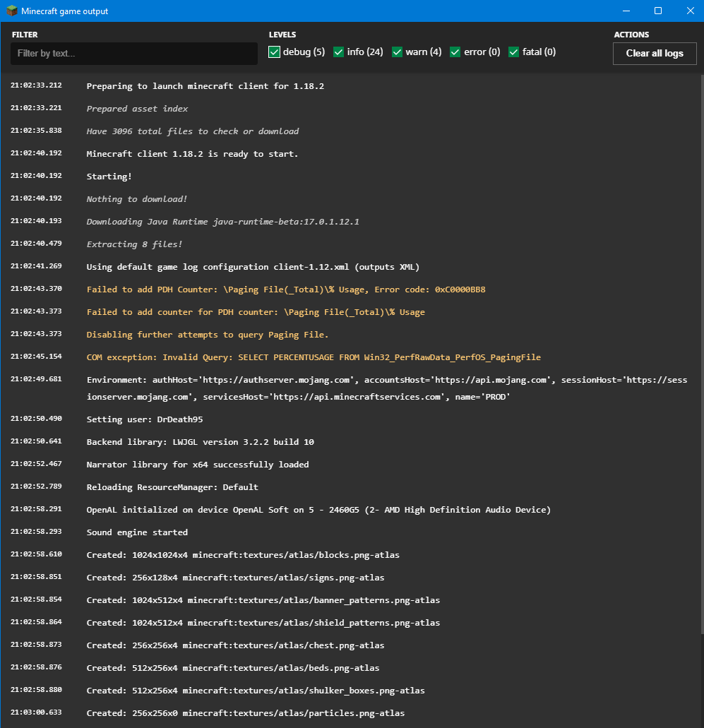Select 'Reloading ResourceManager: Default' log line
The width and height of the screenshot is (704, 728).
click(x=172, y=487)
